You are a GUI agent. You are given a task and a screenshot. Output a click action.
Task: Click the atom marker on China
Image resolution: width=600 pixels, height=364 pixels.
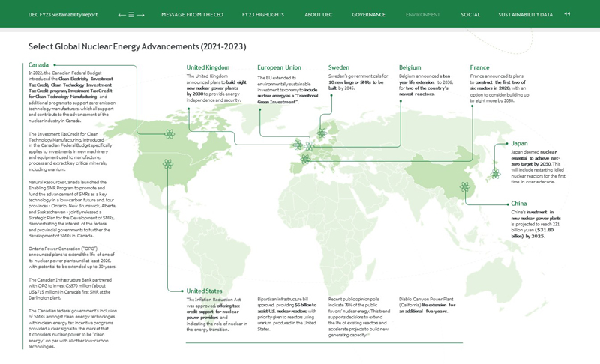click(464, 186)
